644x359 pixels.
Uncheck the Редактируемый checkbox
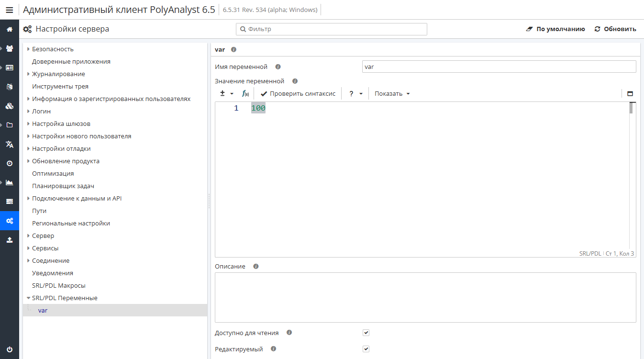click(366, 348)
